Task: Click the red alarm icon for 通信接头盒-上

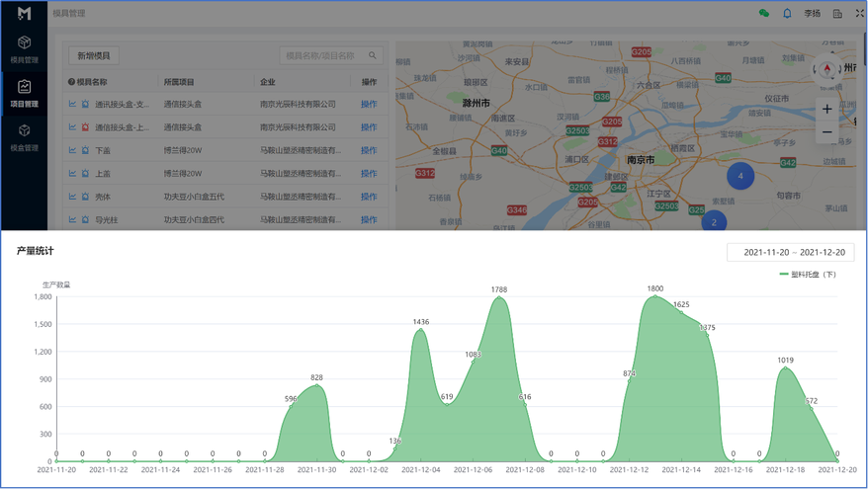Action: pyautogui.click(x=85, y=127)
